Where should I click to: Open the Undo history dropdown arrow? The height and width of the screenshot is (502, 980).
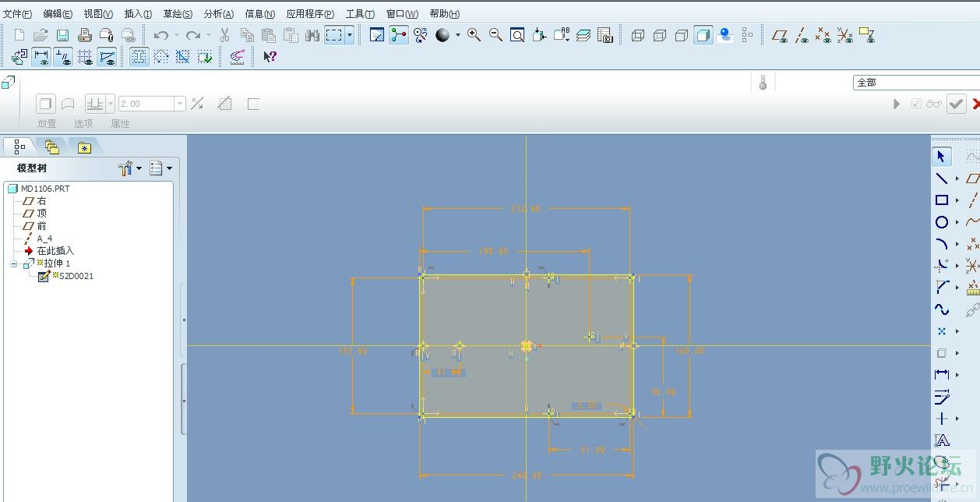[177, 35]
